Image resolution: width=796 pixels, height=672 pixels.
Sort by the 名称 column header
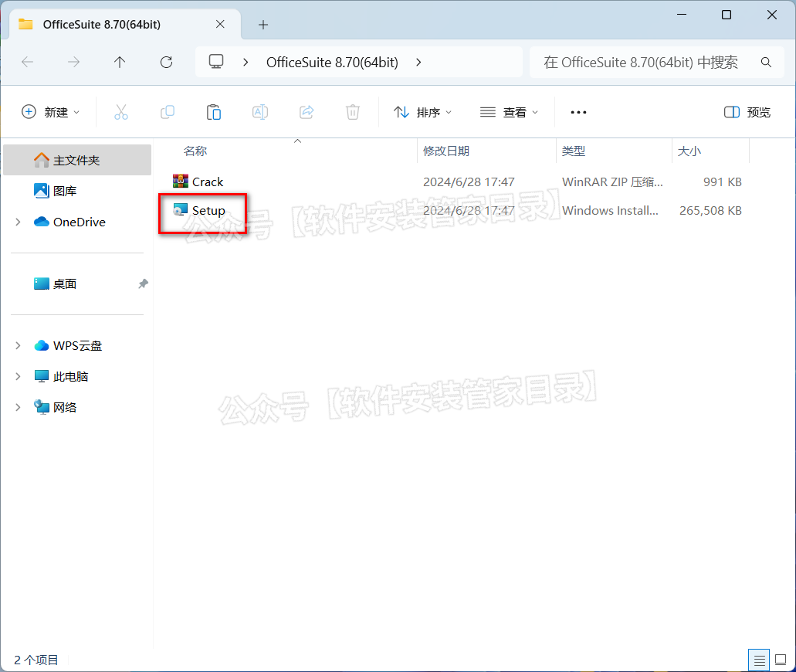tap(195, 151)
